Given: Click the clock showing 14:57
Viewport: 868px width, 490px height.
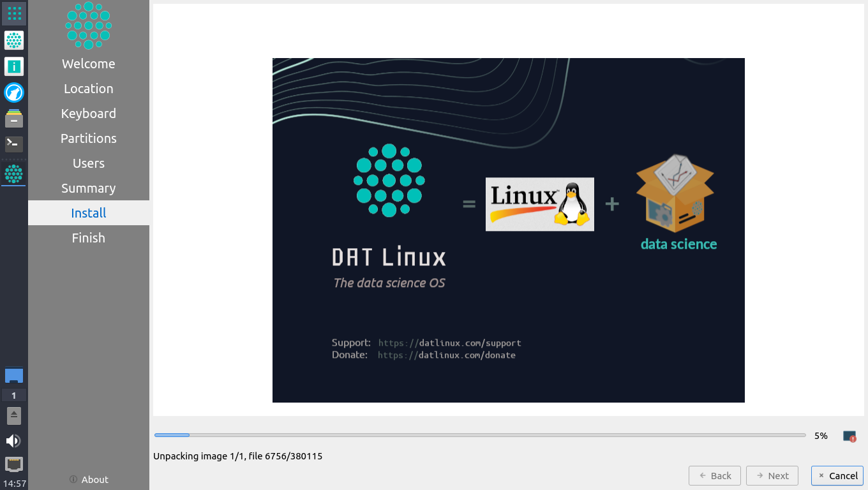Looking at the screenshot, I should click(x=13, y=483).
